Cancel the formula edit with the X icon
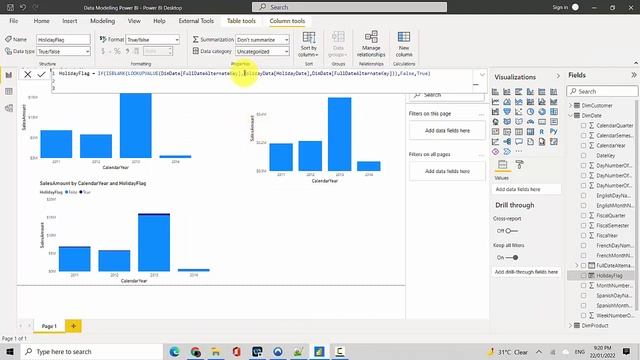The width and height of the screenshot is (640, 360). (x=27, y=74)
